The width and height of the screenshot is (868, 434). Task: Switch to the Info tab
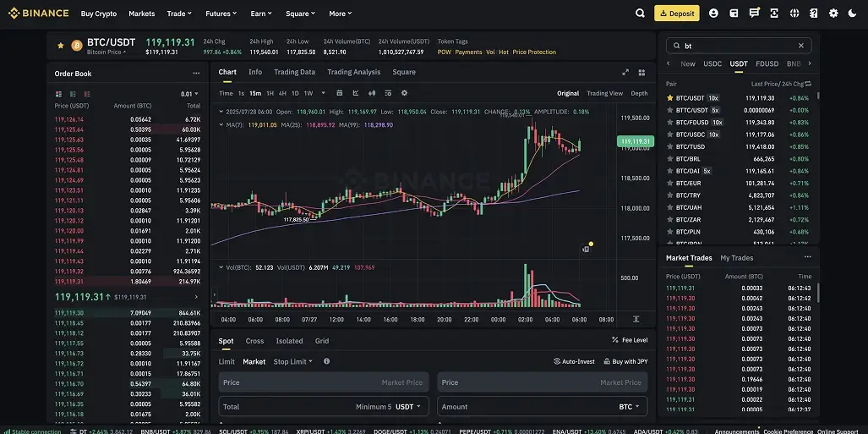[255, 72]
